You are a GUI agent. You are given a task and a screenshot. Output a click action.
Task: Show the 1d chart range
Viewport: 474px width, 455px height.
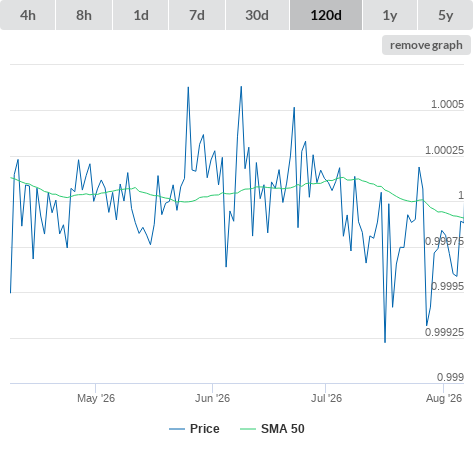[x=141, y=15]
